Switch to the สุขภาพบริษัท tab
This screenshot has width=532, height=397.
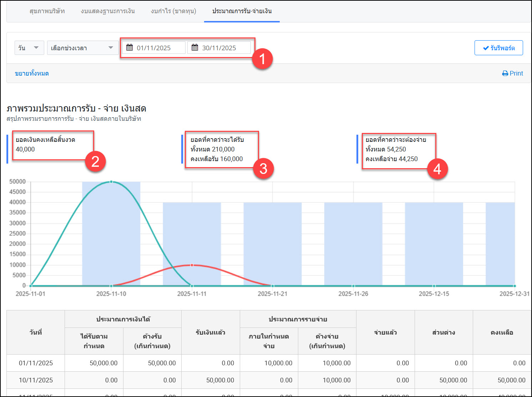coord(47,11)
